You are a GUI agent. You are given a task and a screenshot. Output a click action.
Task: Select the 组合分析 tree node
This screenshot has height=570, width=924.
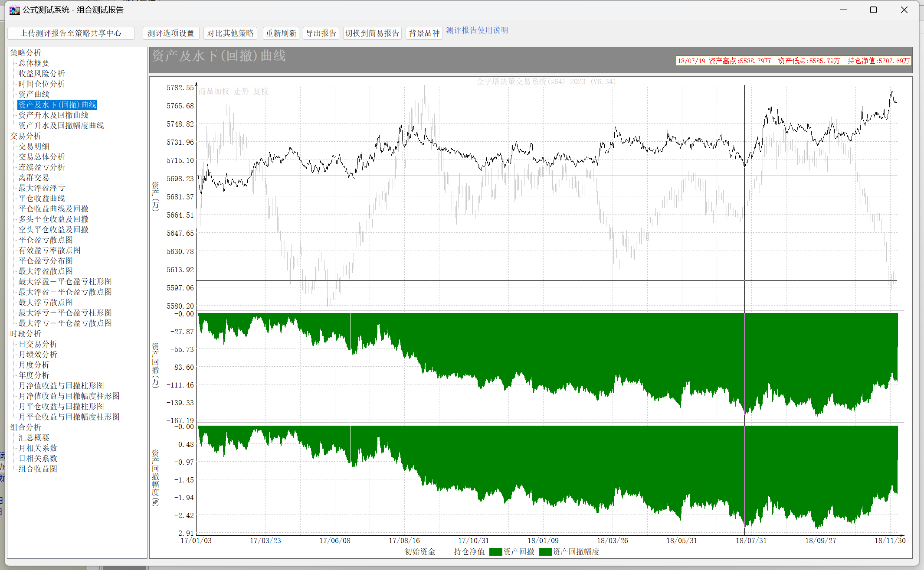tap(26, 427)
